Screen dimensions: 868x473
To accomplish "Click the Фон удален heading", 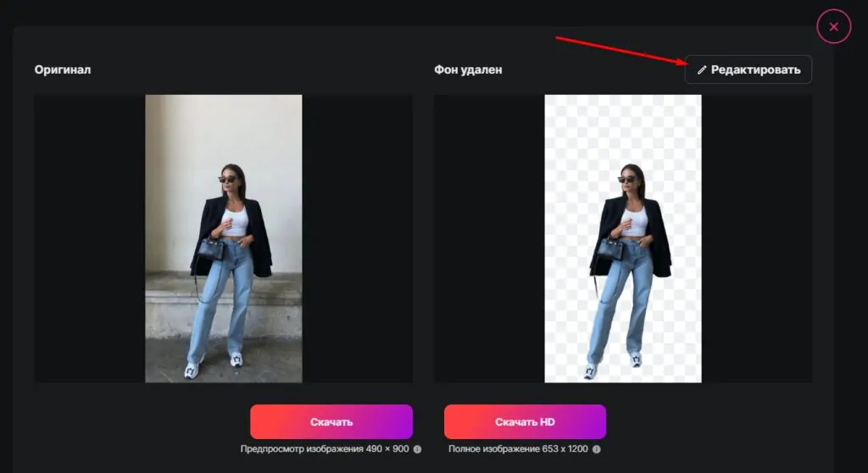I will click(468, 70).
